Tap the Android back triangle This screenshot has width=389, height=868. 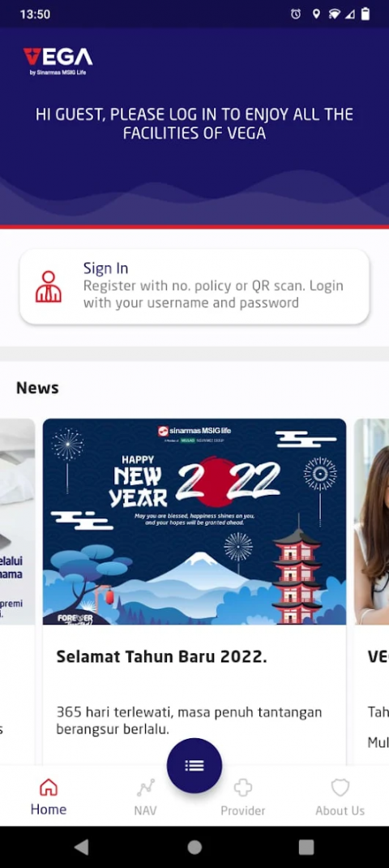coord(81,847)
